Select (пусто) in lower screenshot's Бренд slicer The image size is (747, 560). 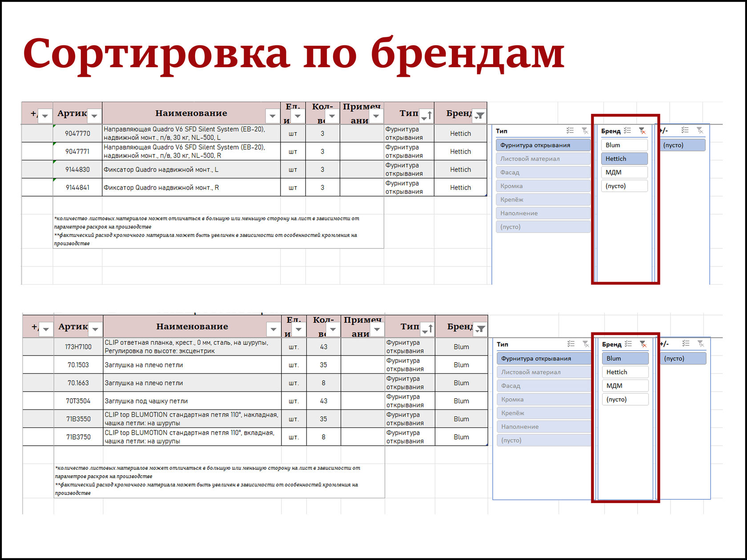(x=625, y=399)
